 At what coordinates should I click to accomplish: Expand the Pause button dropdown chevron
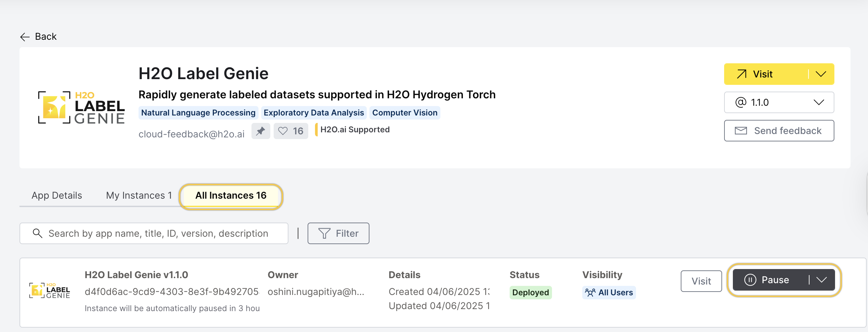tap(822, 280)
